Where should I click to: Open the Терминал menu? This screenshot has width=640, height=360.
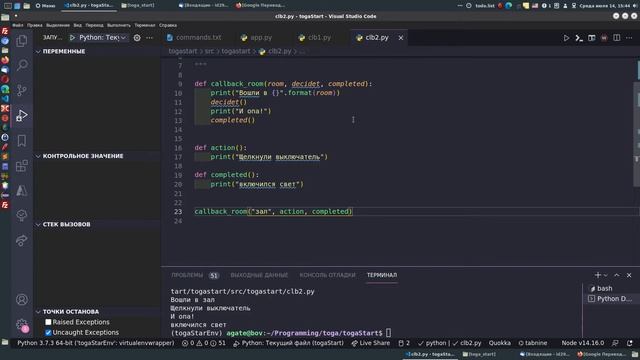145,25
